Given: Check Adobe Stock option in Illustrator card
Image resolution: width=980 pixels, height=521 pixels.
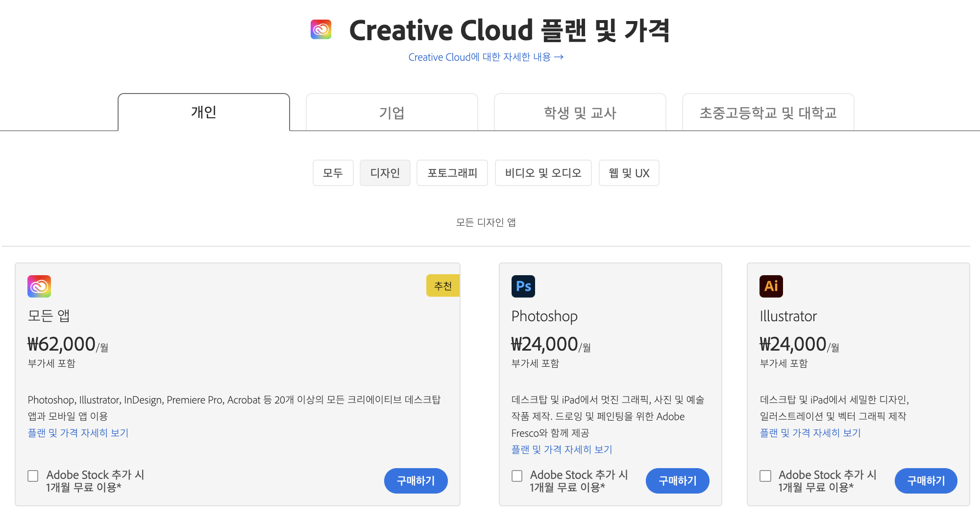Looking at the screenshot, I should tap(765, 476).
